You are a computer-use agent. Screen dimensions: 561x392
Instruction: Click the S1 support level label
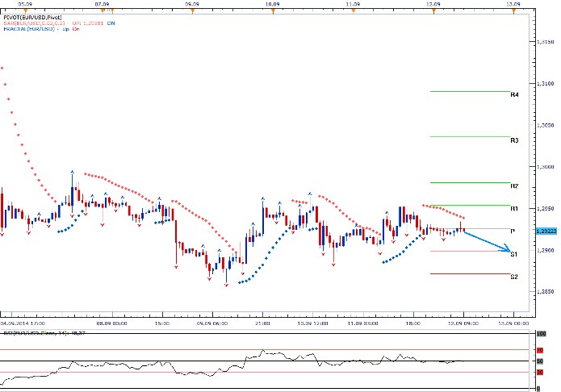point(514,255)
